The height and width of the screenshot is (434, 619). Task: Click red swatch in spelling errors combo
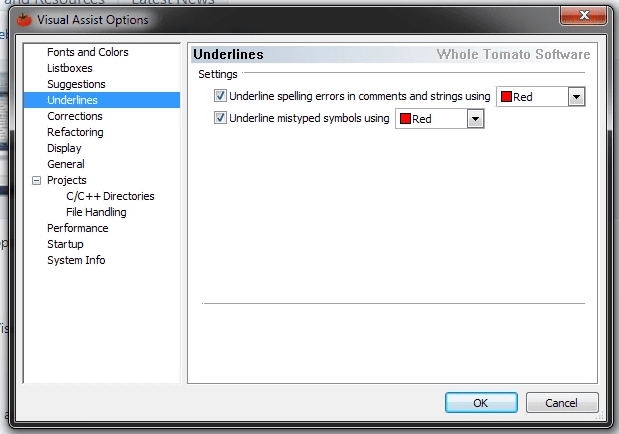point(506,97)
